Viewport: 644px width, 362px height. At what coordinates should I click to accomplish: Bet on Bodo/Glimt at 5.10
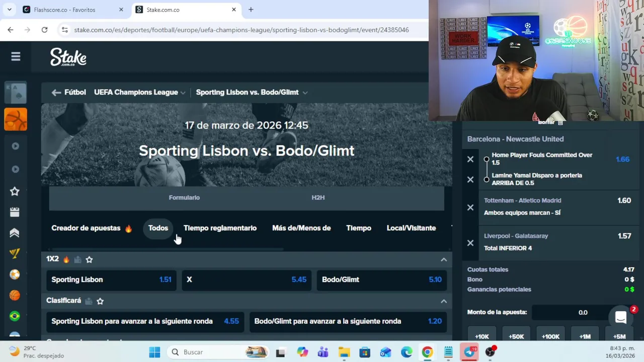click(x=382, y=280)
